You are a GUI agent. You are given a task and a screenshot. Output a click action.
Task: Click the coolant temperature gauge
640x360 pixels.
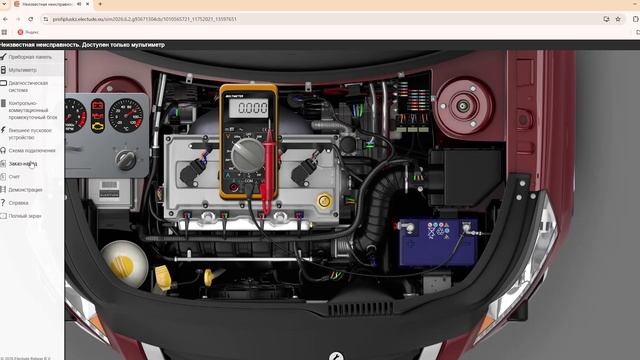tap(126, 116)
